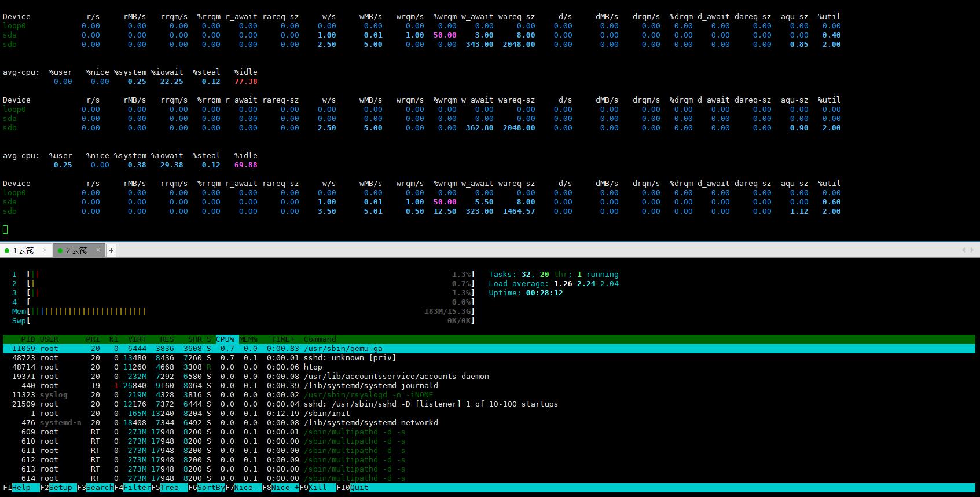Click 'Nice +' F8 button in htop

tap(281, 488)
